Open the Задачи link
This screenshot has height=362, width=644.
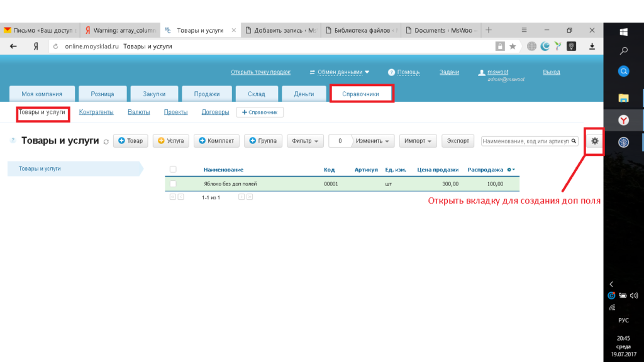[449, 72]
